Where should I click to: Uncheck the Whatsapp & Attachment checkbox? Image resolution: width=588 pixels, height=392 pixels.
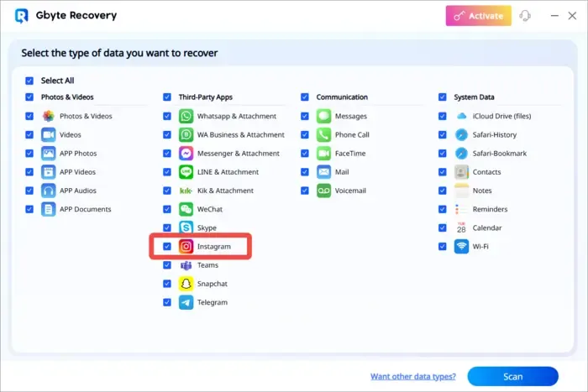(x=167, y=116)
